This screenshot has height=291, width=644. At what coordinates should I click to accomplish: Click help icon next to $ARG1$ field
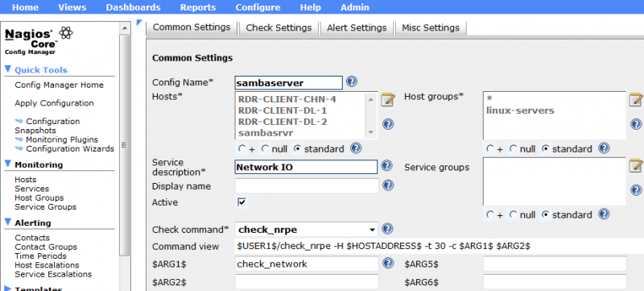point(388,263)
